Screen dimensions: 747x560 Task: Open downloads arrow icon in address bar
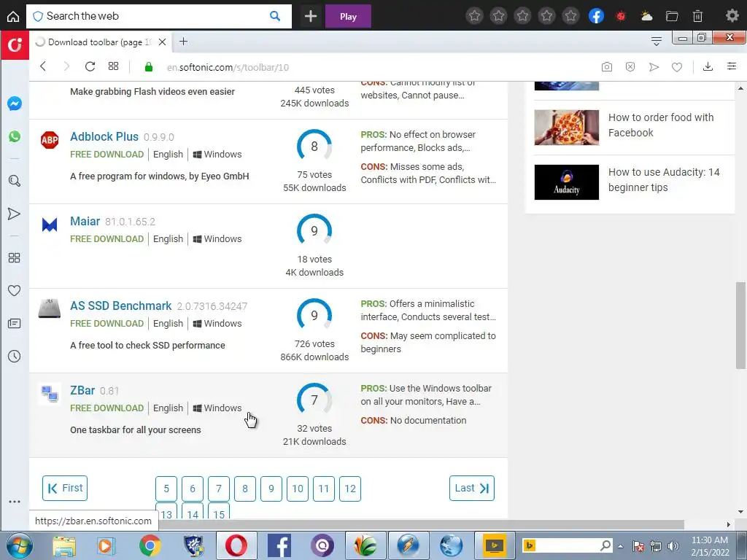[708, 66]
